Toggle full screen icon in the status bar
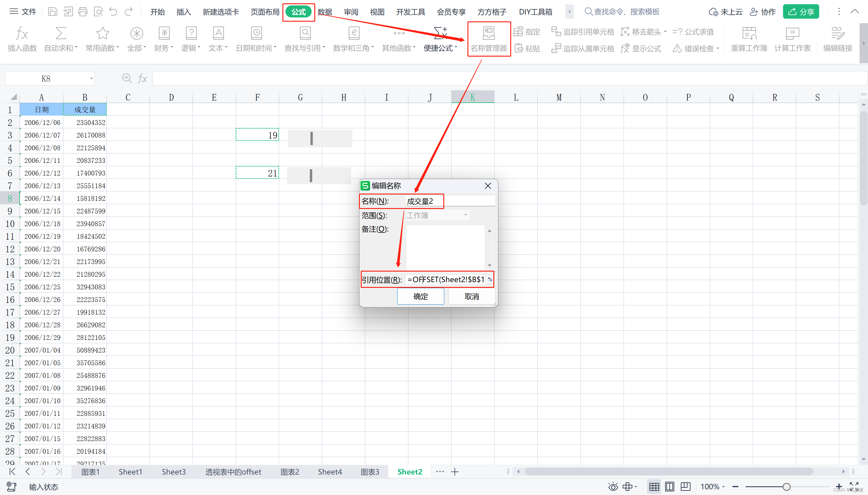Image resolution: width=868 pixels, height=495 pixels. click(x=854, y=486)
